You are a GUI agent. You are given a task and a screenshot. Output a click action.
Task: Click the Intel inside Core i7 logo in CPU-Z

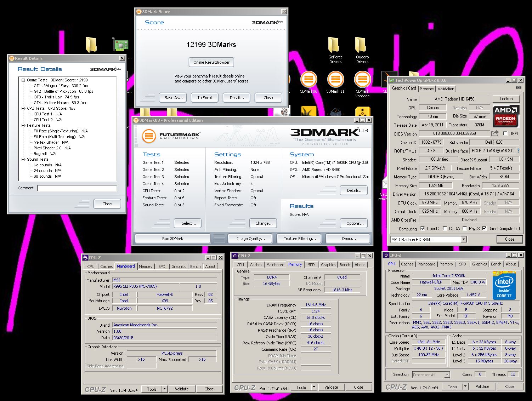(x=504, y=286)
